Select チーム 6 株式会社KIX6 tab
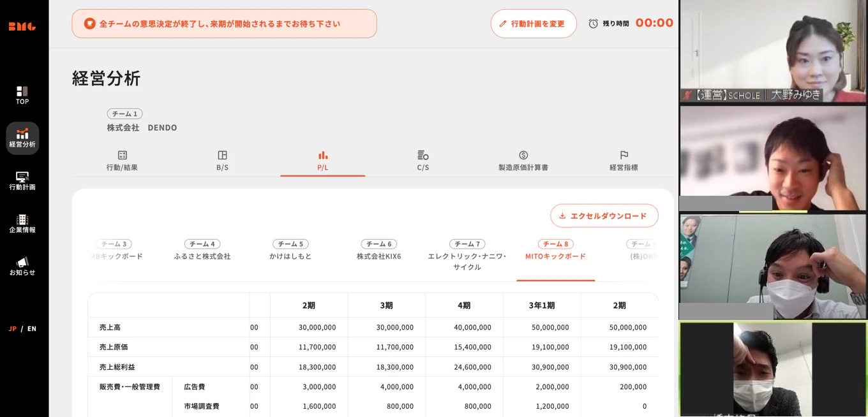 [x=379, y=250]
